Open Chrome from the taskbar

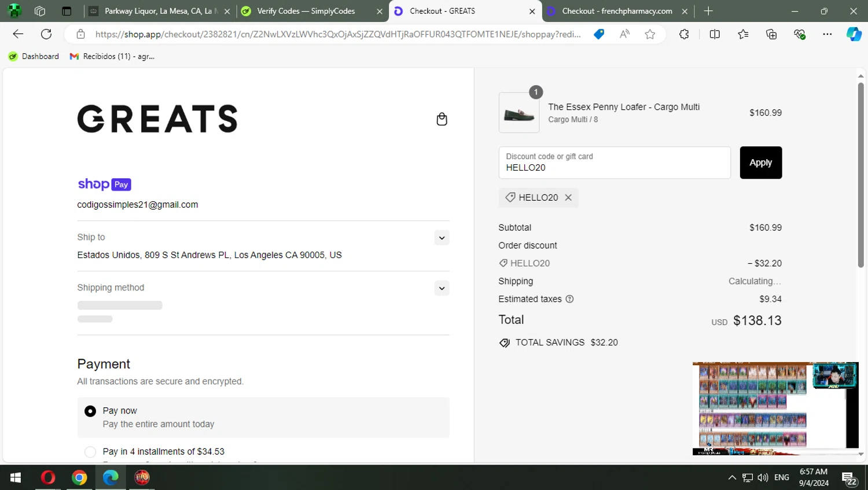(x=79, y=477)
